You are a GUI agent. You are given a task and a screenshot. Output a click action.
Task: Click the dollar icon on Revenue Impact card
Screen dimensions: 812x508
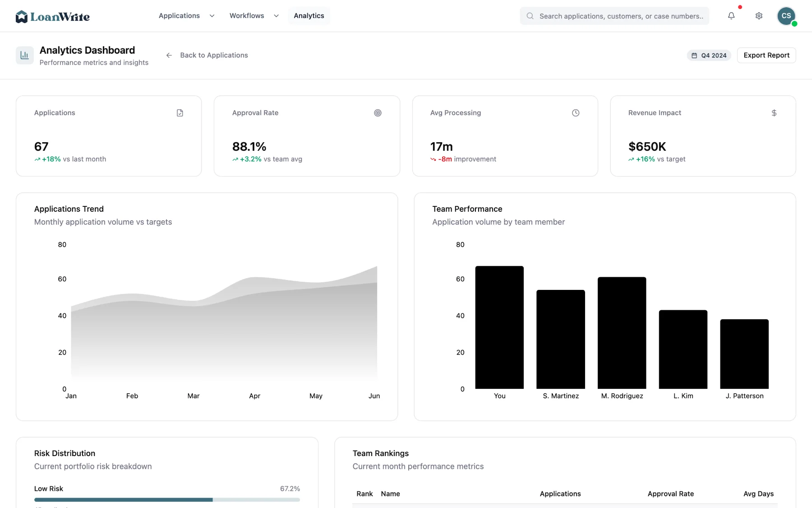(774, 113)
